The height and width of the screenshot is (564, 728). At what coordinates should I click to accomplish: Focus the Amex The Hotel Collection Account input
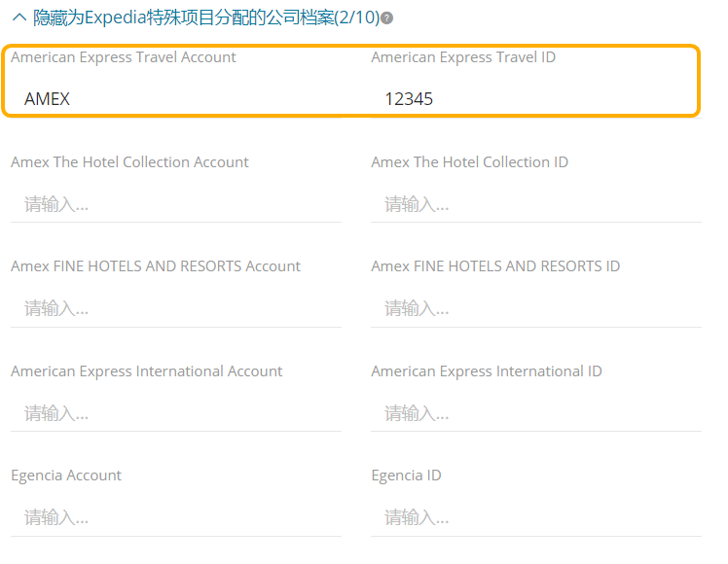176,204
